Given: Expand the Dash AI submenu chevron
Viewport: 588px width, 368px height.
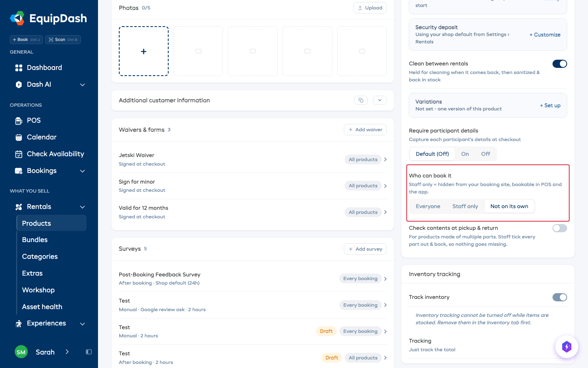Looking at the screenshot, I should tap(82, 85).
